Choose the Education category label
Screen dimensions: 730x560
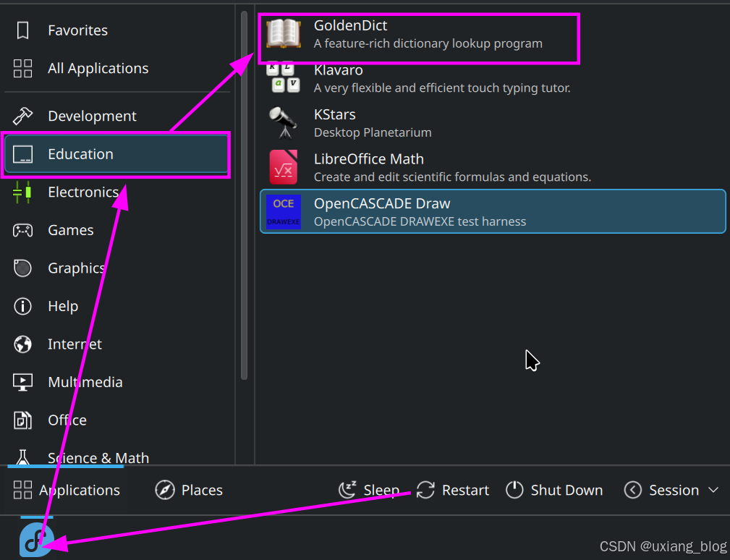click(x=80, y=154)
